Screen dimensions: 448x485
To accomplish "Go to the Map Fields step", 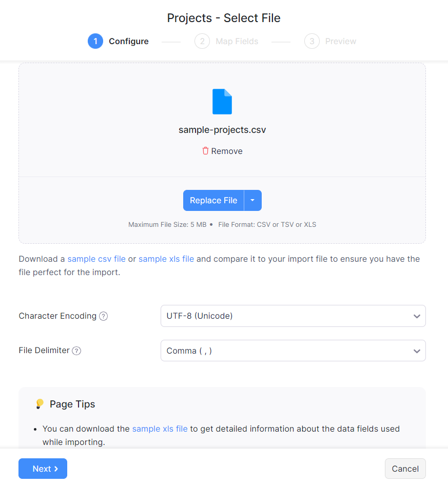I will (x=237, y=41).
